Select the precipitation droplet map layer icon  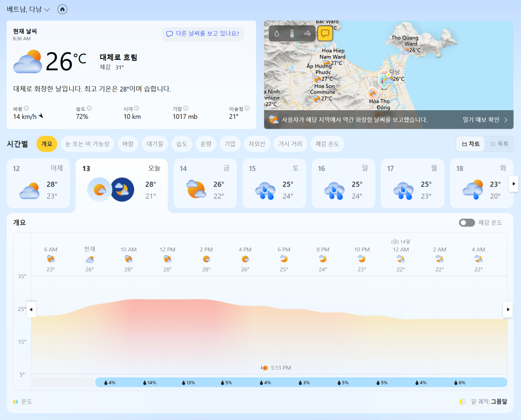tap(277, 33)
